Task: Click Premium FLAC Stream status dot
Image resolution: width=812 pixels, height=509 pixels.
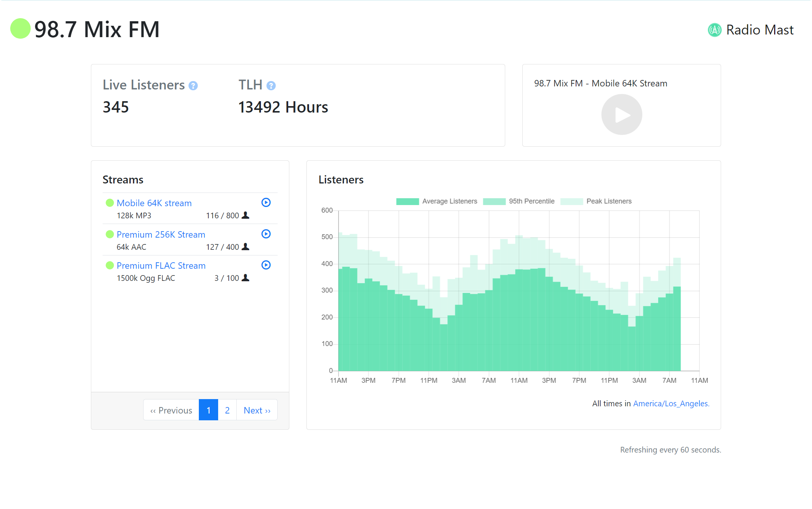Action: 110,265
